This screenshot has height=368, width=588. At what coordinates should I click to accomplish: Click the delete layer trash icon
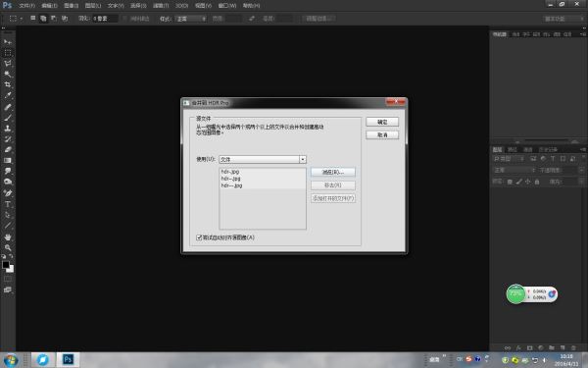pos(573,348)
